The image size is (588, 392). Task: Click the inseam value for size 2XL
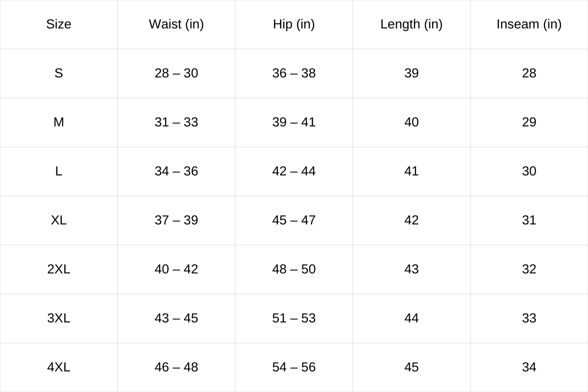tap(529, 269)
